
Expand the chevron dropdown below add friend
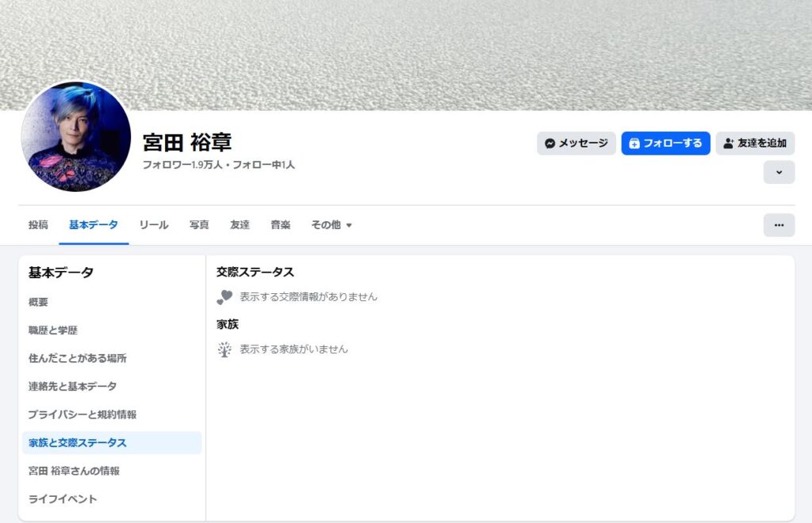coord(779,172)
